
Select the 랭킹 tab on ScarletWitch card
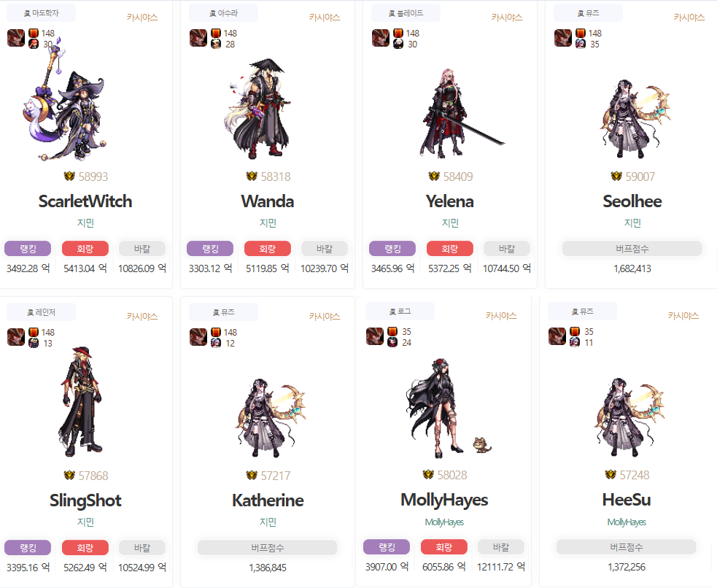pos(28,249)
